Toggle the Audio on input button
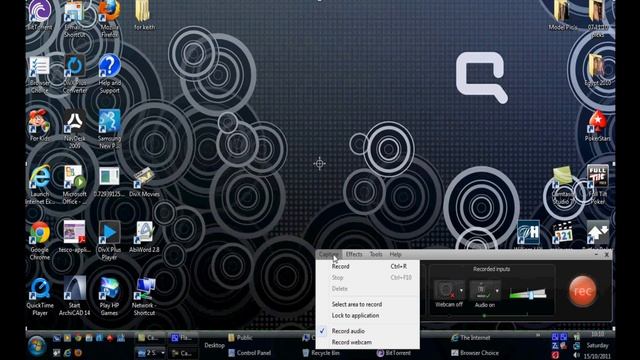 pos(482,290)
